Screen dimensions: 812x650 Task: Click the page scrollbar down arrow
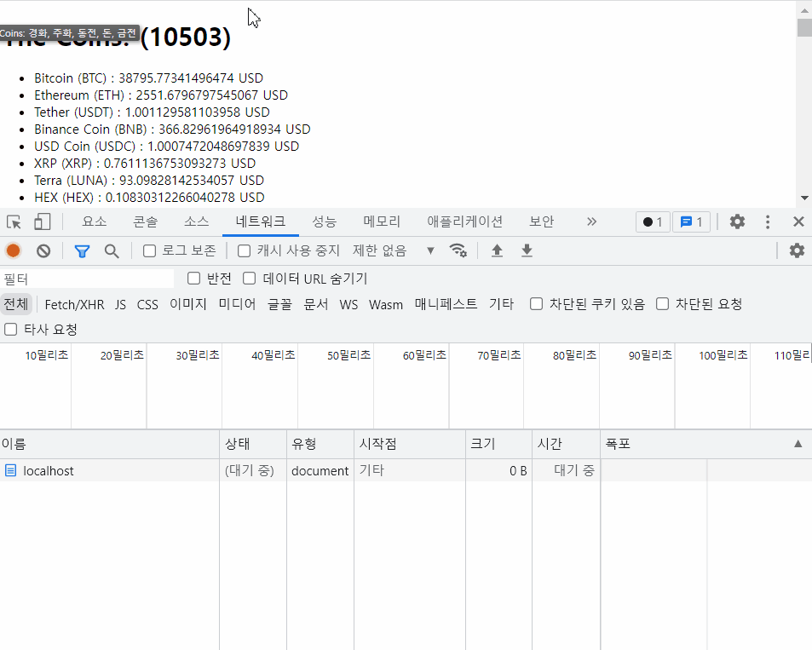coord(804,198)
